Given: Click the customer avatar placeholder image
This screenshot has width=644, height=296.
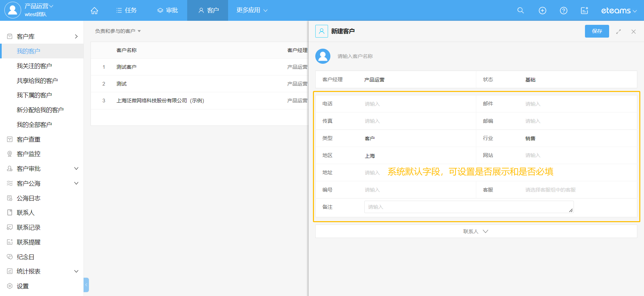Looking at the screenshot, I should click(x=323, y=56).
